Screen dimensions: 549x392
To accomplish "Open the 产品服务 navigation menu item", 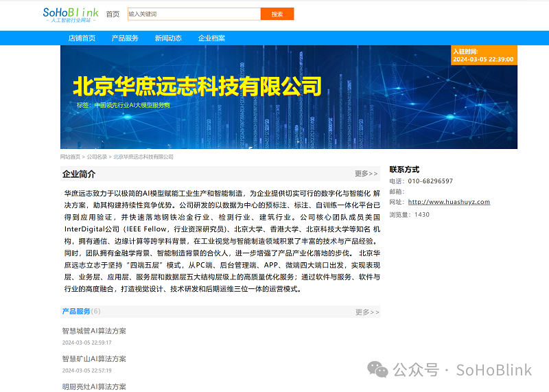I will [x=125, y=38].
